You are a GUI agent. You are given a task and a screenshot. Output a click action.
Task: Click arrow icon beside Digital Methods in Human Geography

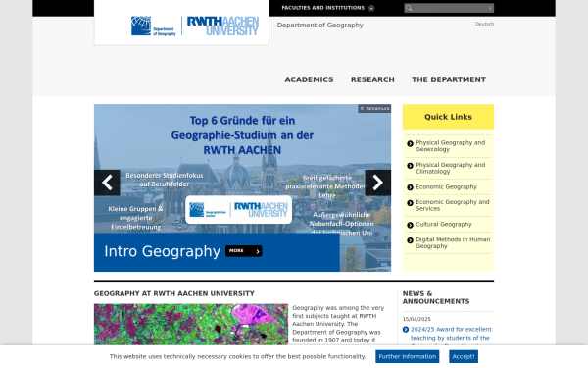tap(410, 240)
